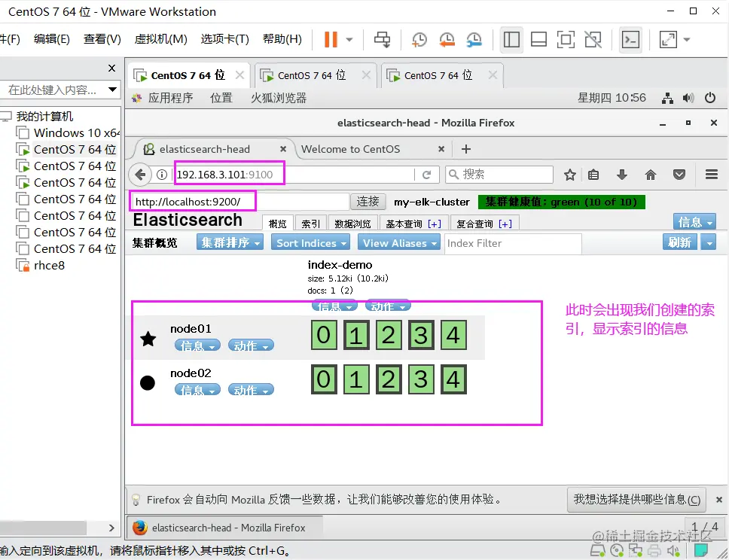Screen dimensions: 729x560
Task: Open the dropdown arrow next to pause button
Action: point(349,39)
